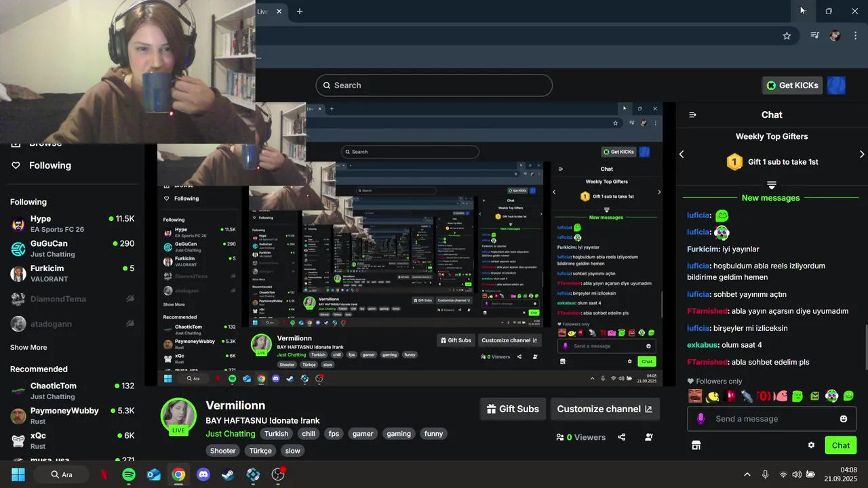Go to previous top gifter with the left arrow in the full-size chat
The image size is (868, 488).
coord(682,155)
